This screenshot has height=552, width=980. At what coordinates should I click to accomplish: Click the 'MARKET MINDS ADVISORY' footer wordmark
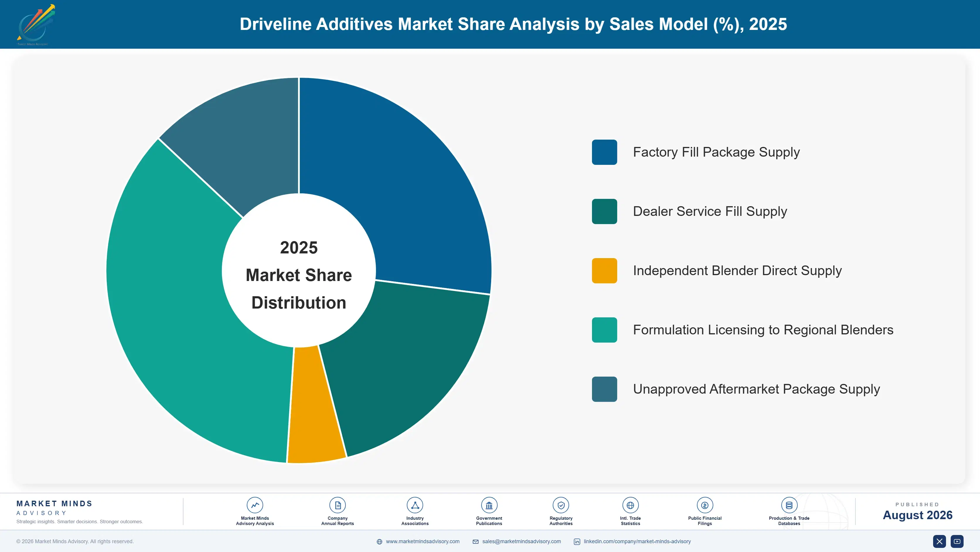point(55,508)
